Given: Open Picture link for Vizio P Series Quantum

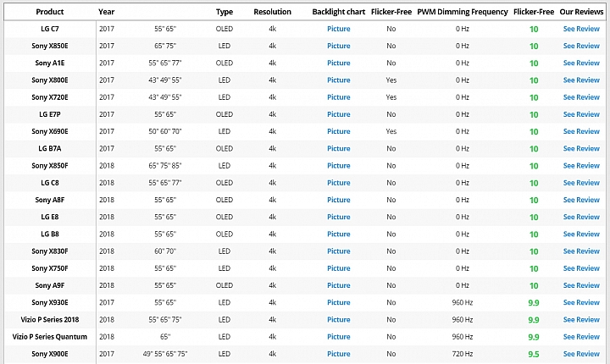Looking at the screenshot, I should coord(338,337).
